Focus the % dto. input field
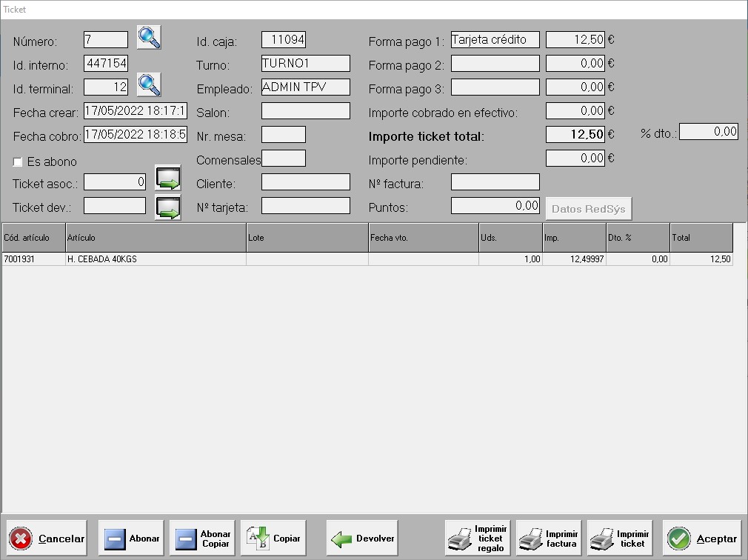The width and height of the screenshot is (748, 560). click(708, 132)
